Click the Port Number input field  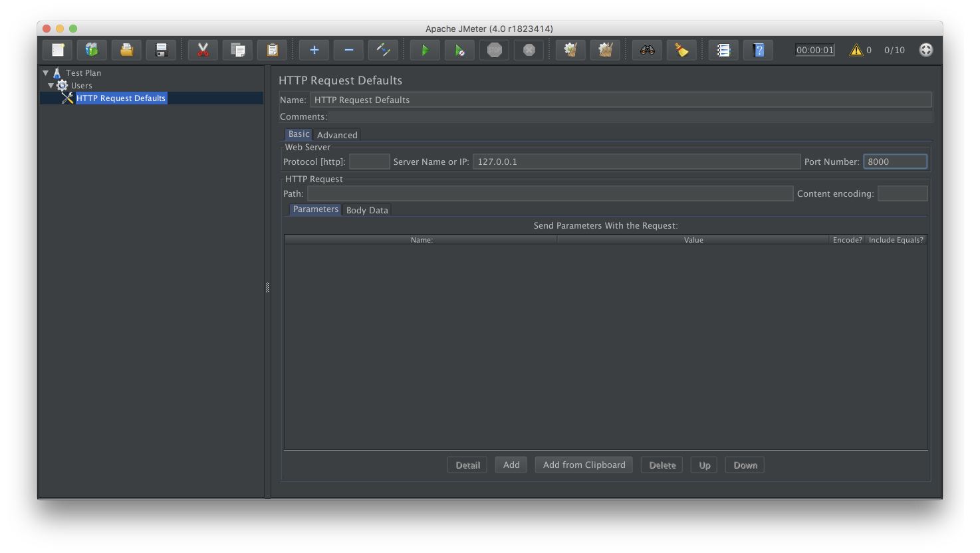(895, 161)
